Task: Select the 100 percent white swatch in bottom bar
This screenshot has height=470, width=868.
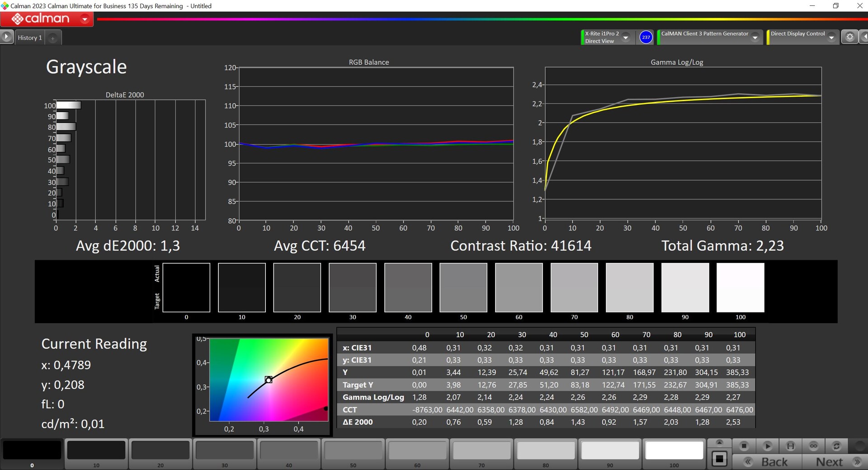Action: [x=674, y=451]
